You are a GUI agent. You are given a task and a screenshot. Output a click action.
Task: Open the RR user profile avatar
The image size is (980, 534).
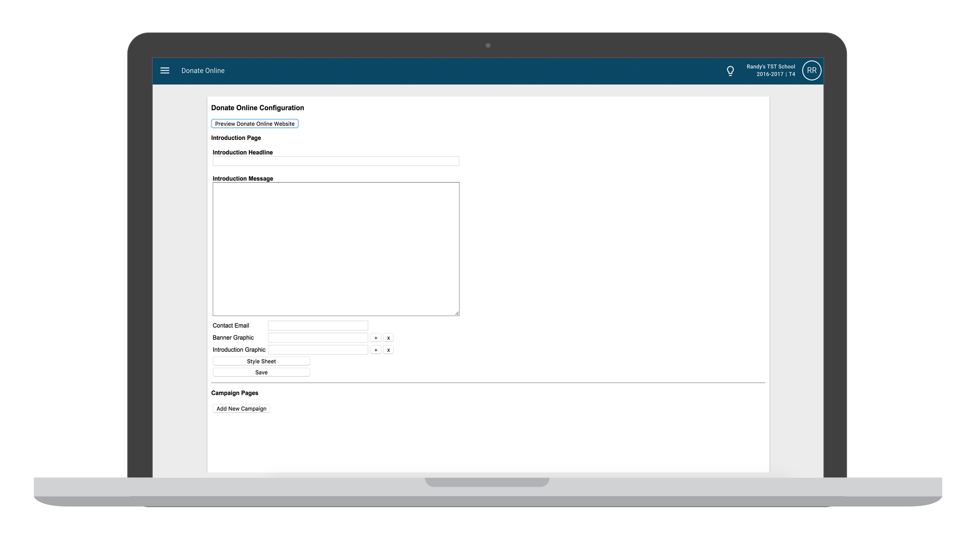pyautogui.click(x=812, y=70)
